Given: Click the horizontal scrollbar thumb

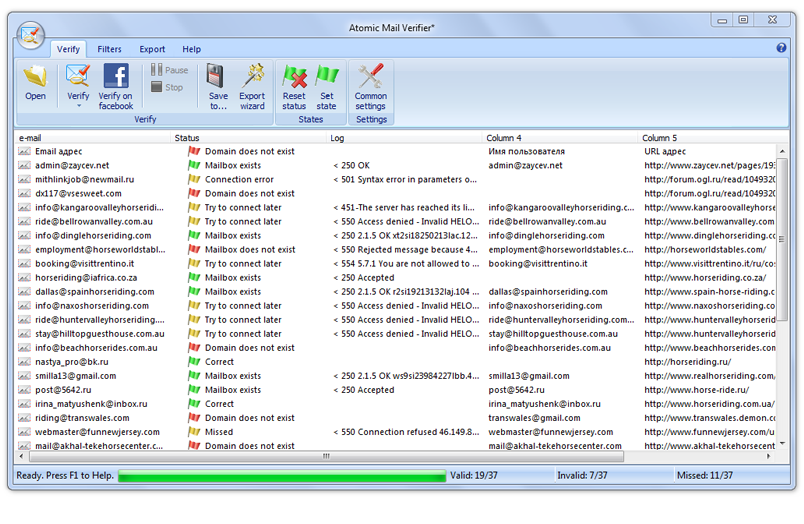Looking at the screenshot, I should [x=327, y=456].
